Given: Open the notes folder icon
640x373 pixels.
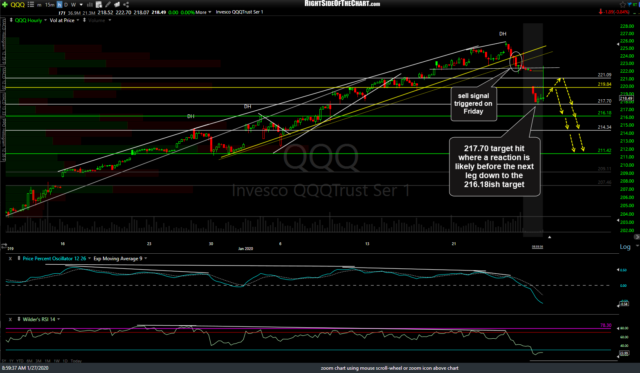Looking at the screenshot, I should tap(117, 5).
